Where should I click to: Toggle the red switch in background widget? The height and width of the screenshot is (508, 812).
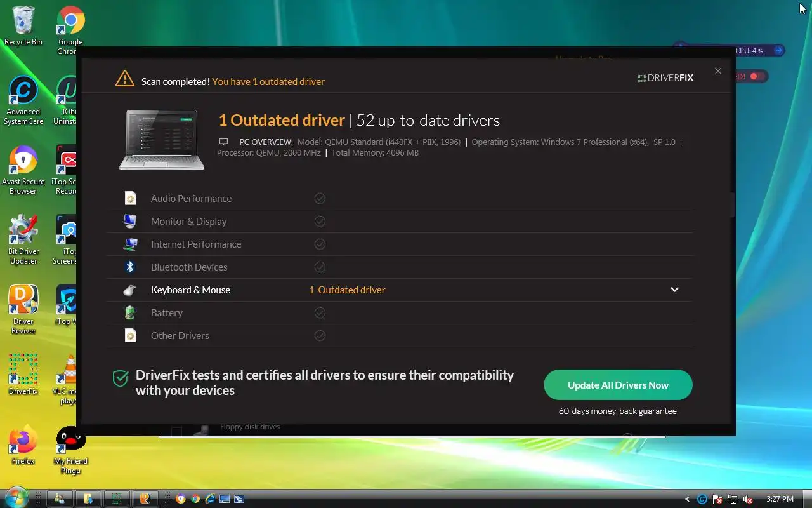(756, 76)
